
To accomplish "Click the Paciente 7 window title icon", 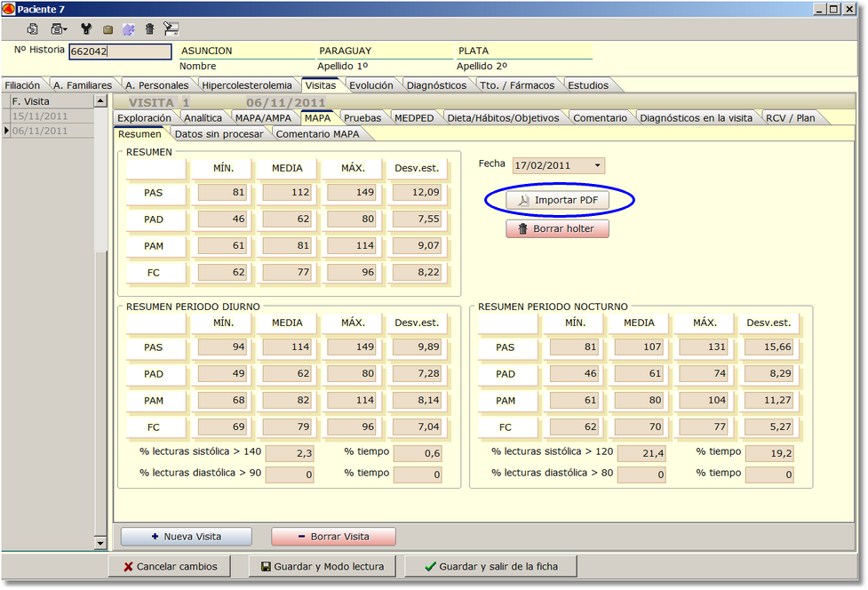I will [8, 9].
